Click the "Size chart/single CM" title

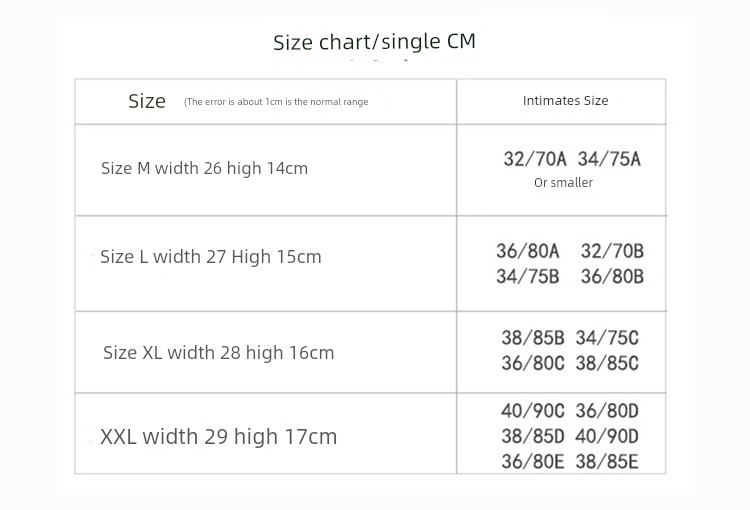374,42
